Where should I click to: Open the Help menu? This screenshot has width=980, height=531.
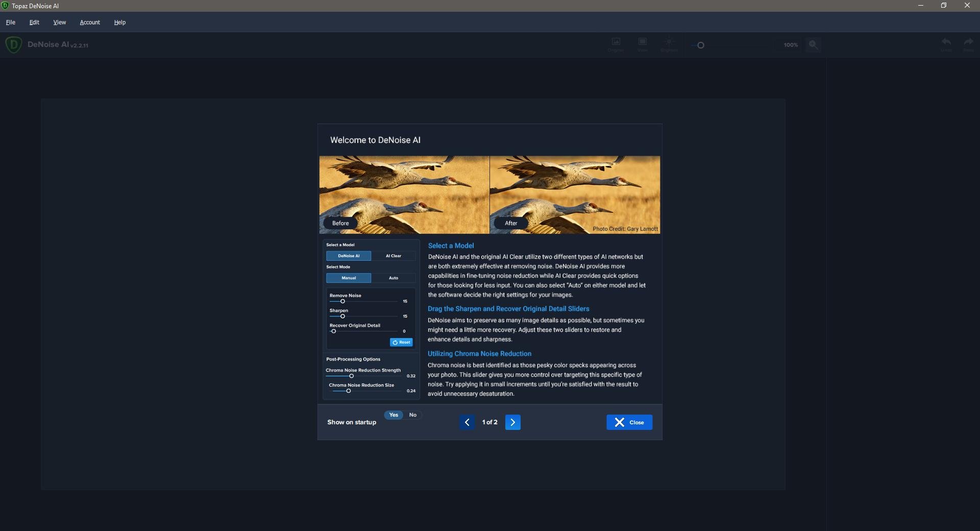[120, 22]
